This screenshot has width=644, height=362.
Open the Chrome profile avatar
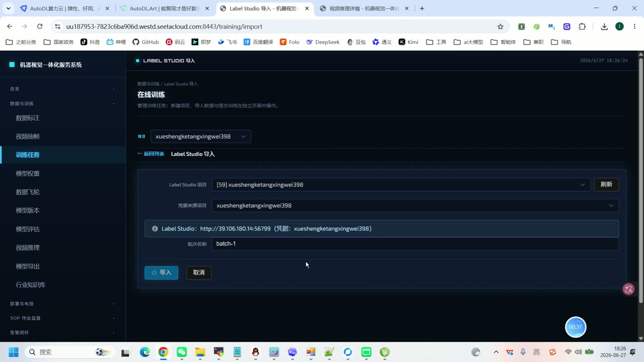click(619, 27)
